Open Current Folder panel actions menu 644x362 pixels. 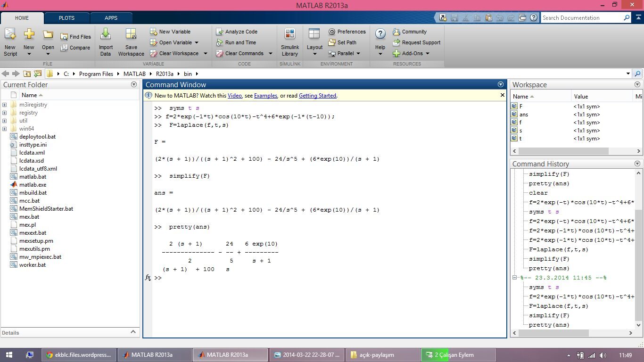coord(134,84)
